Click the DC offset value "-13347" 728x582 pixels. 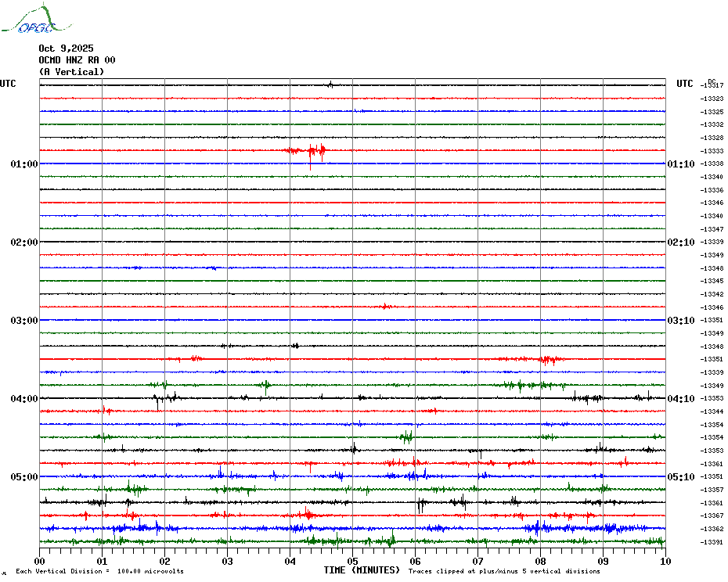[x=712, y=229]
